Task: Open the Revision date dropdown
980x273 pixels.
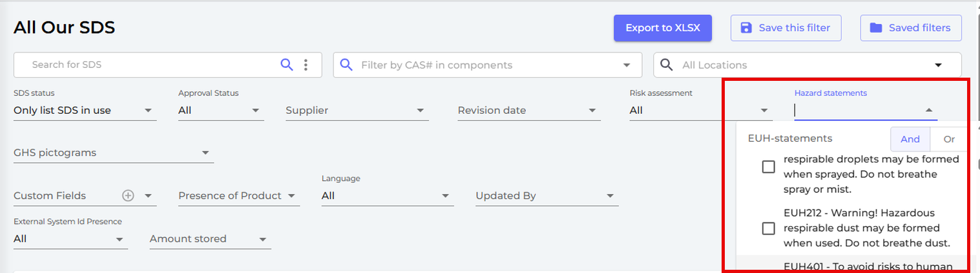Action: (x=529, y=111)
